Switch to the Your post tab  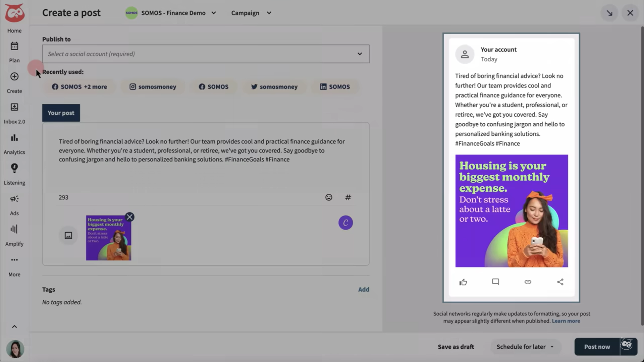pos(61,113)
